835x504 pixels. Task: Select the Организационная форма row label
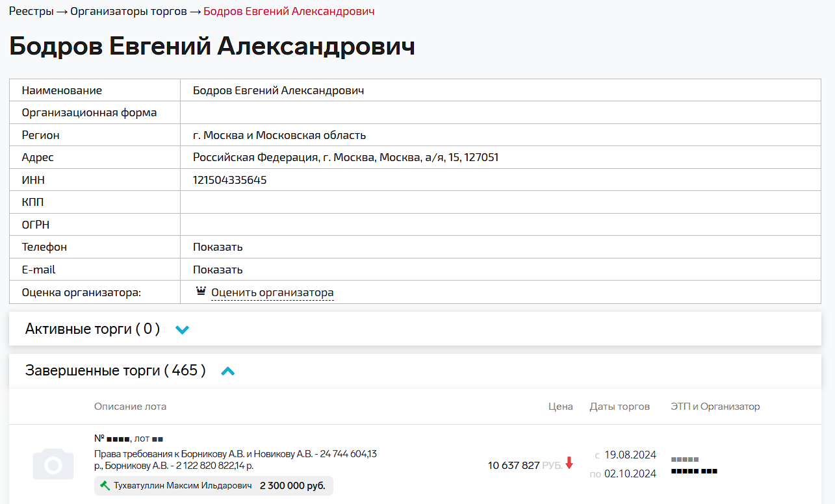pos(89,112)
